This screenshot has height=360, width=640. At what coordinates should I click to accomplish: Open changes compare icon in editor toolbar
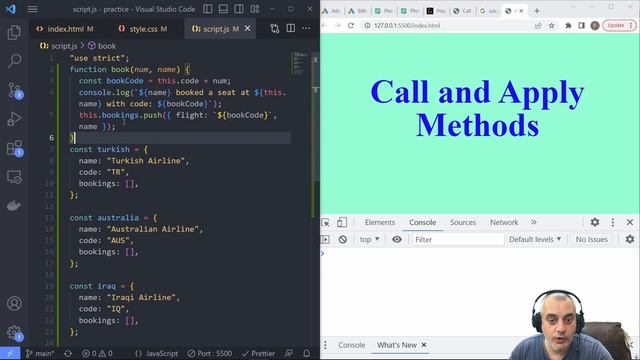click(x=275, y=28)
